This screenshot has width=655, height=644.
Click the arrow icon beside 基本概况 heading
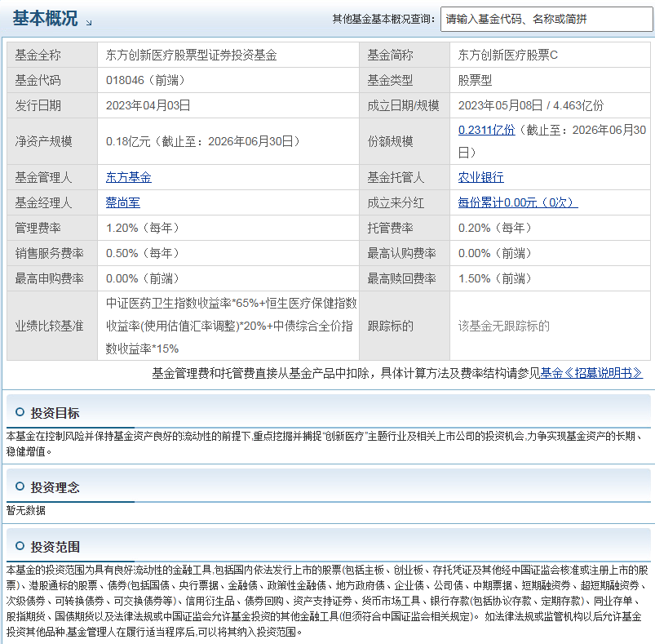(x=89, y=23)
